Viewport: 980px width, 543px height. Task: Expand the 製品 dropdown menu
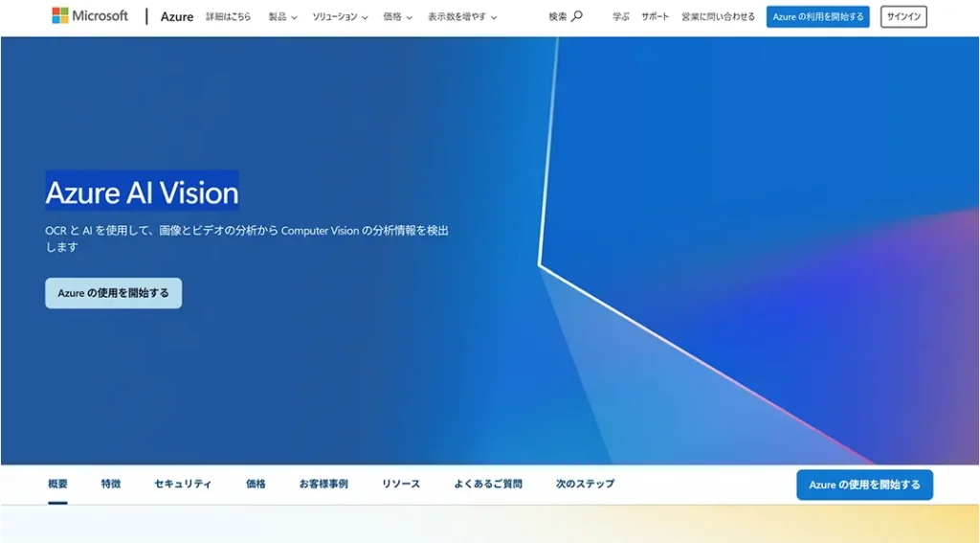[x=282, y=17]
